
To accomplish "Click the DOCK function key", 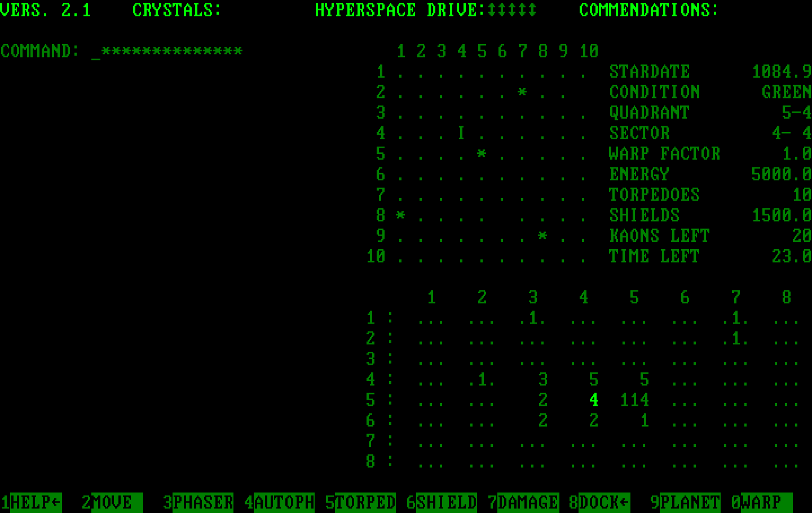I will [x=604, y=502].
